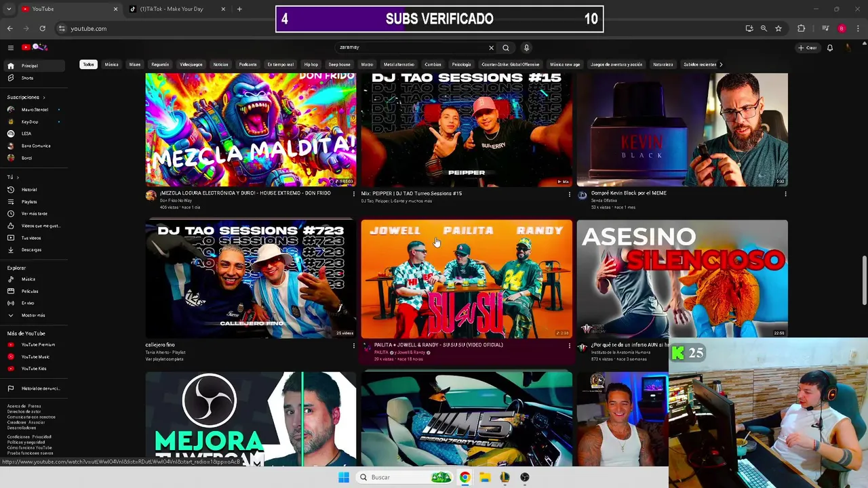The width and height of the screenshot is (868, 488).
Task: Click the YouTube logo
Action: [x=34, y=47]
